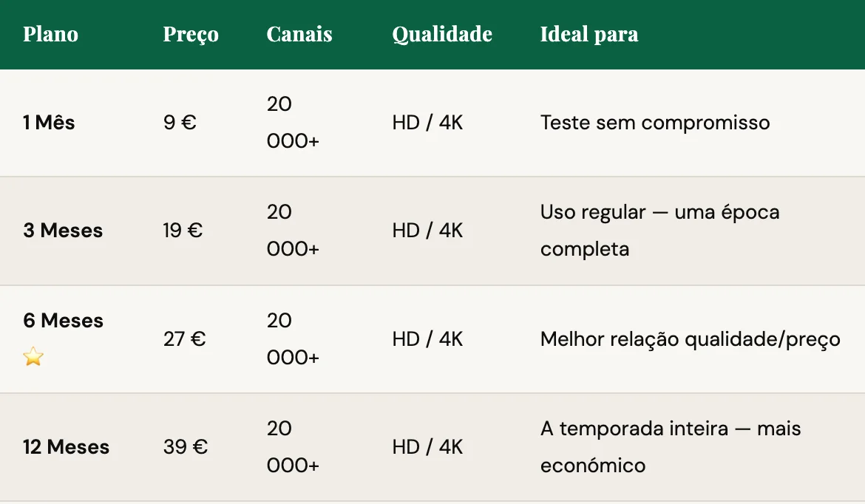Click the Qualidade column header
865x504 pixels.
[442, 35]
